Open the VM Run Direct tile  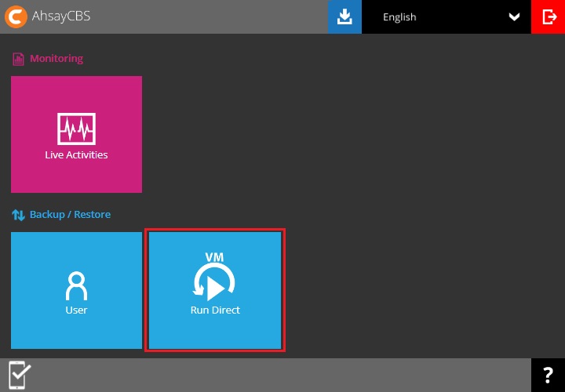coord(215,290)
